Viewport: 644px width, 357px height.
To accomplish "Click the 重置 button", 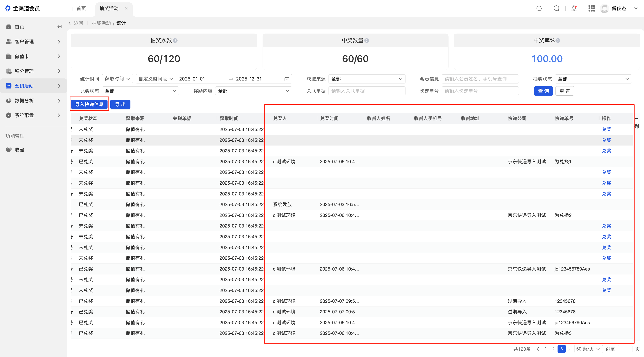I will 565,91.
